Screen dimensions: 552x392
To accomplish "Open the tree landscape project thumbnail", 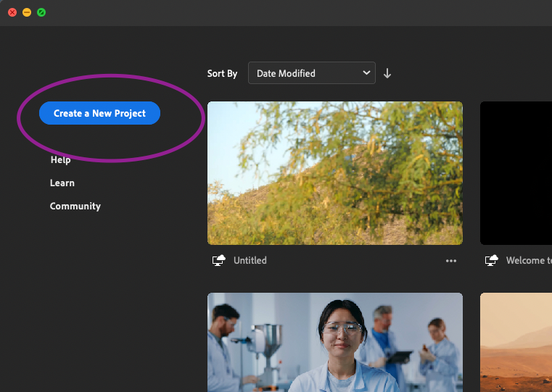I will point(334,173).
